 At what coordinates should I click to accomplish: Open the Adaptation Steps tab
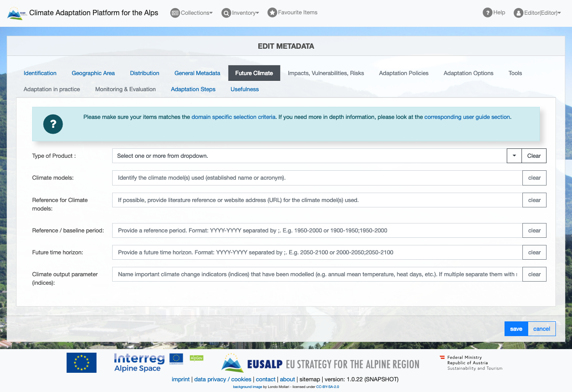[193, 89]
